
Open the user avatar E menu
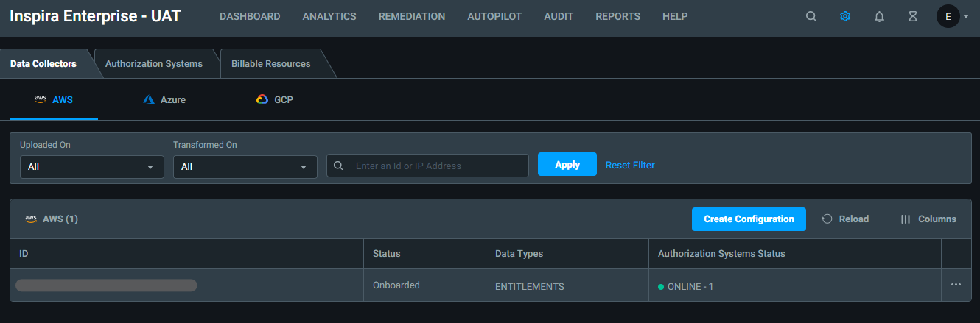948,16
